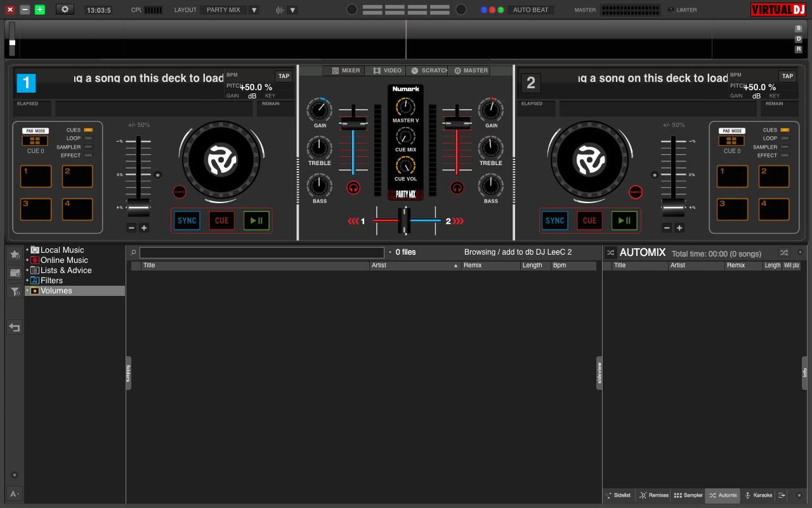This screenshot has height=508, width=812.
Task: Click the D button on waveform panel
Action: pyautogui.click(x=799, y=39)
